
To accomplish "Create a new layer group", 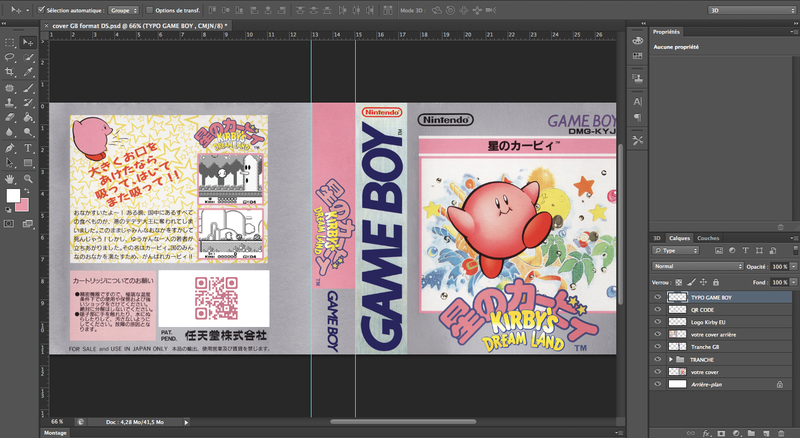I will click(751, 433).
